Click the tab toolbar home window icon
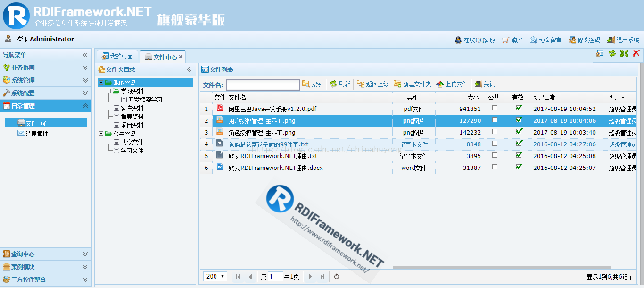Viewport: 644px width, 288px height. [600, 53]
